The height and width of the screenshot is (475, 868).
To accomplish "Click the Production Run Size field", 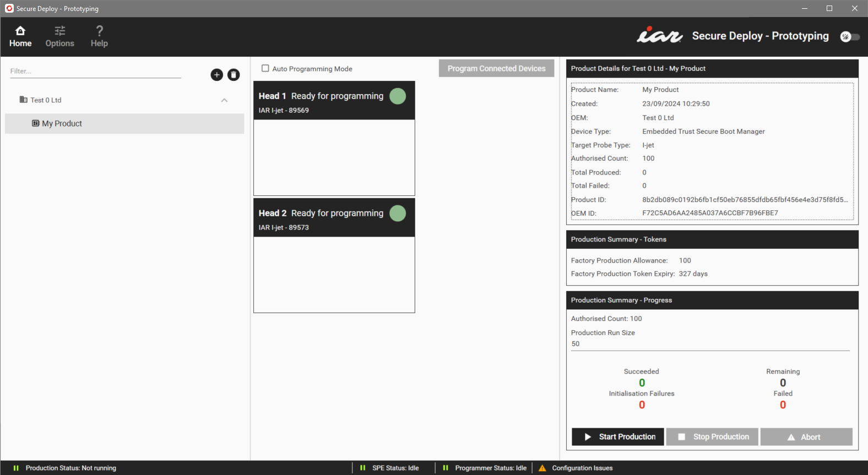I will click(x=710, y=344).
